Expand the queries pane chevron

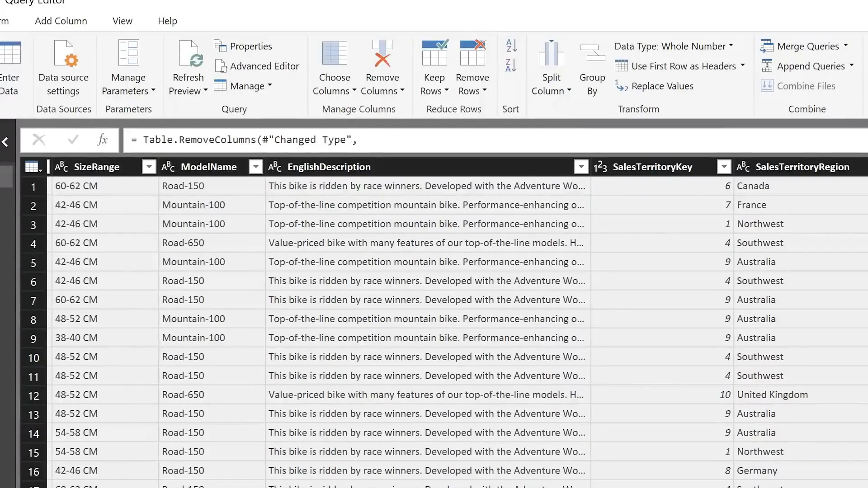coord(5,142)
